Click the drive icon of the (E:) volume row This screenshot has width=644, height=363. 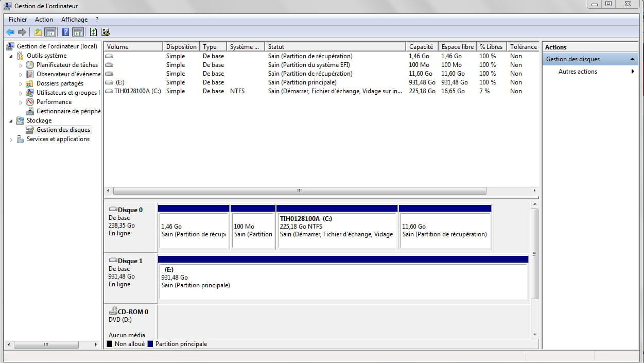[109, 82]
